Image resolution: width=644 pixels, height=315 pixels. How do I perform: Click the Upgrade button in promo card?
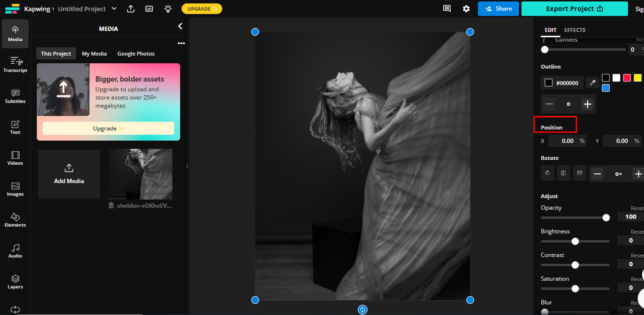[108, 128]
